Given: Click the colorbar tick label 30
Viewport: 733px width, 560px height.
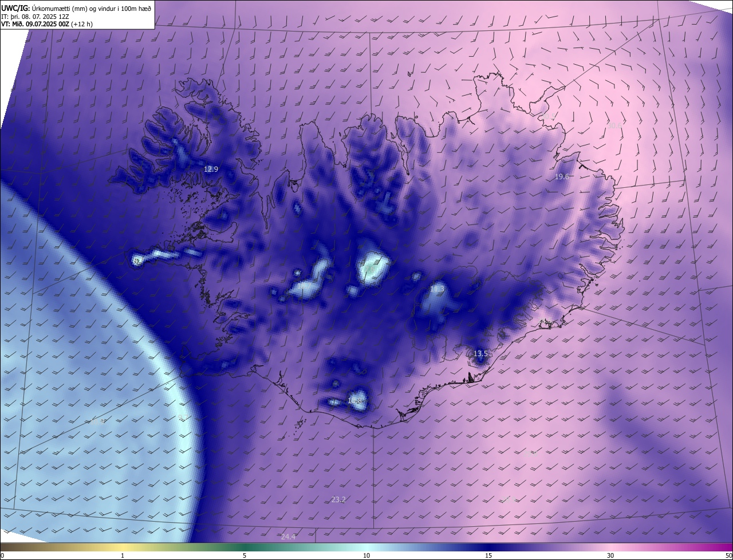Looking at the screenshot, I should 610,555.
